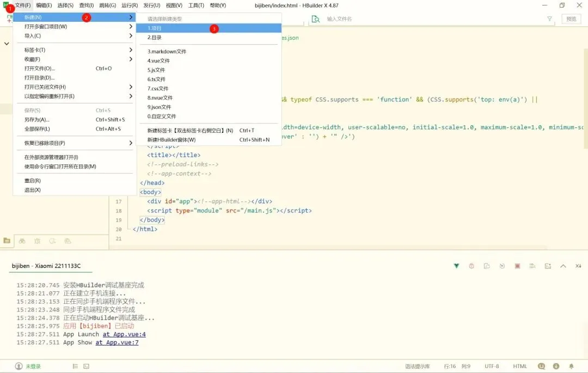
Task: Choose 0.自定义文件 option
Action: coord(209,116)
